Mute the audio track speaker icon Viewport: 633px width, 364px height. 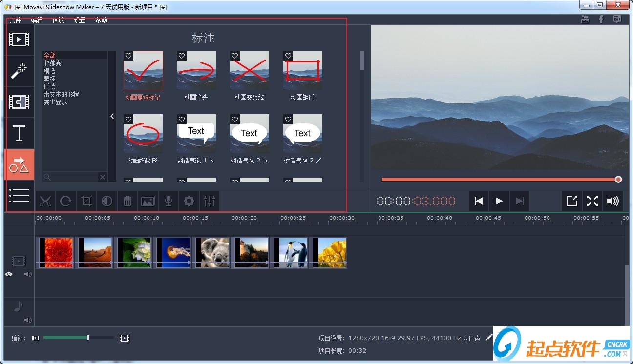pyautogui.click(x=28, y=320)
